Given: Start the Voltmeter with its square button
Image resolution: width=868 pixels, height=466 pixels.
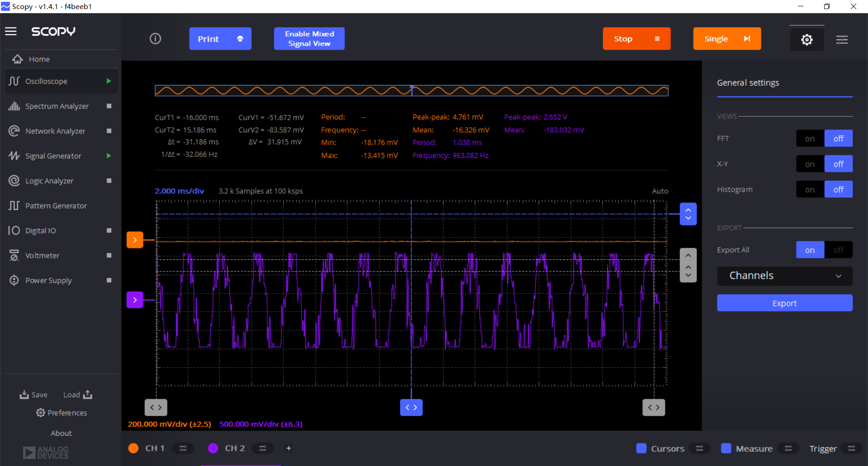Looking at the screenshot, I should click(x=109, y=255).
